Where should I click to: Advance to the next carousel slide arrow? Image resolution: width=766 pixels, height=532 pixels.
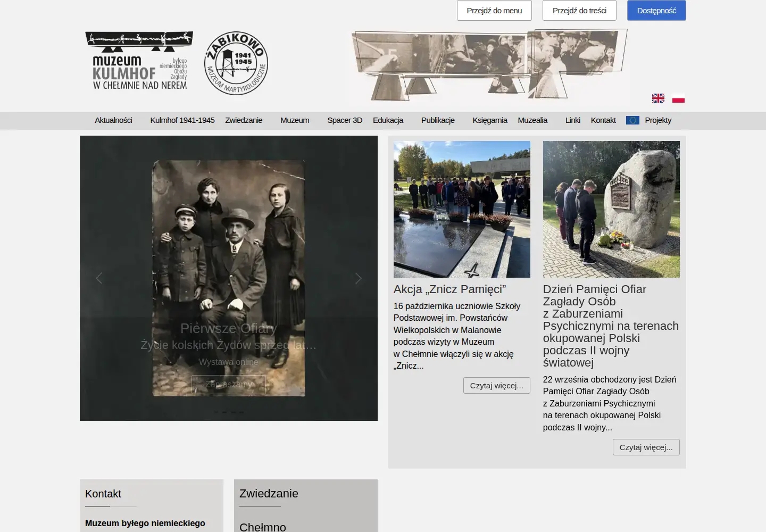pos(359,278)
